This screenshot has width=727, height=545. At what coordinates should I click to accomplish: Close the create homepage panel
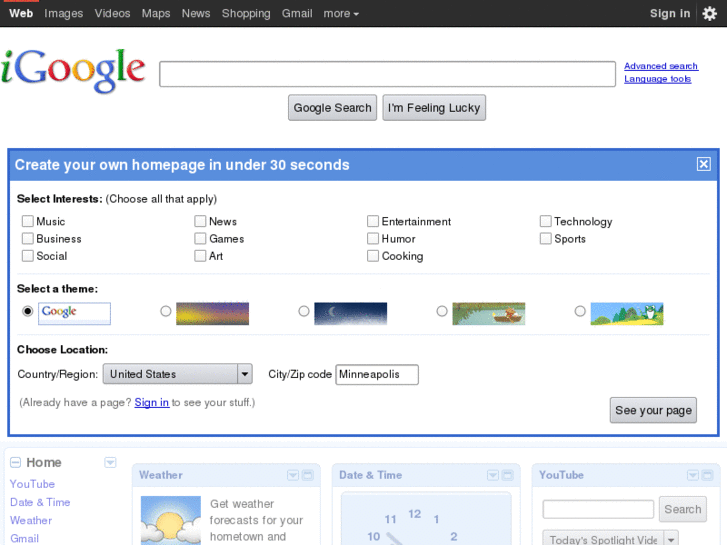[x=703, y=164]
